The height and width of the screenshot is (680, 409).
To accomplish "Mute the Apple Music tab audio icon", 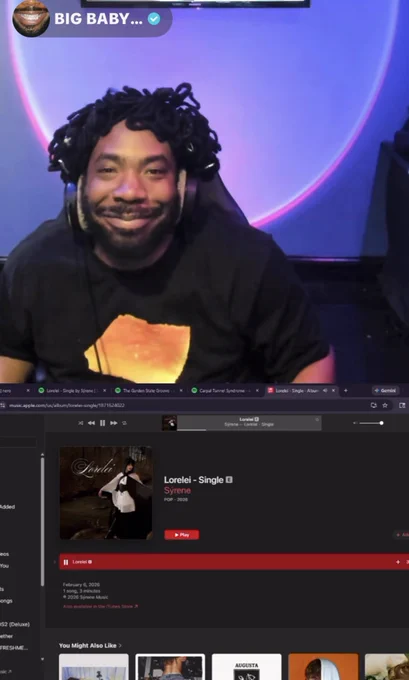I will coord(325,391).
